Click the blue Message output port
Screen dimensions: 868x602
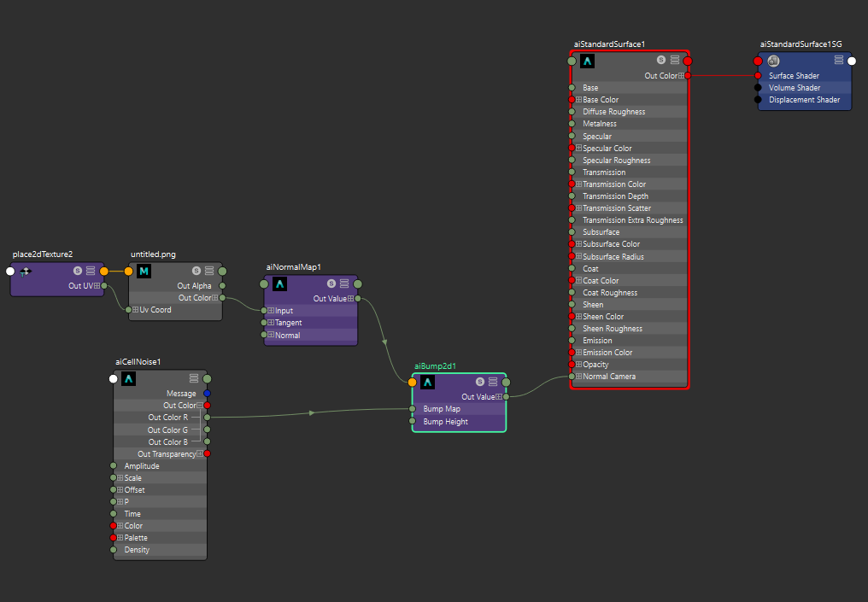207,394
